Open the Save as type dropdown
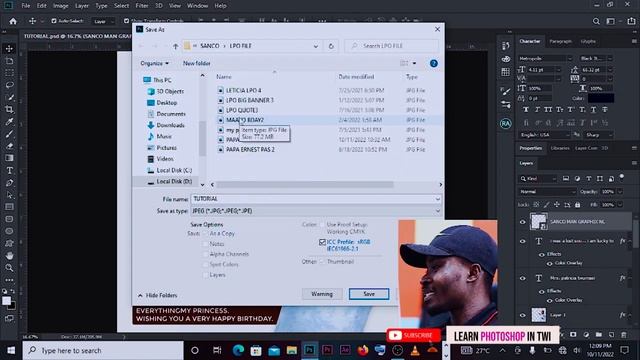Screen dimensions: 640x360 point(438,211)
